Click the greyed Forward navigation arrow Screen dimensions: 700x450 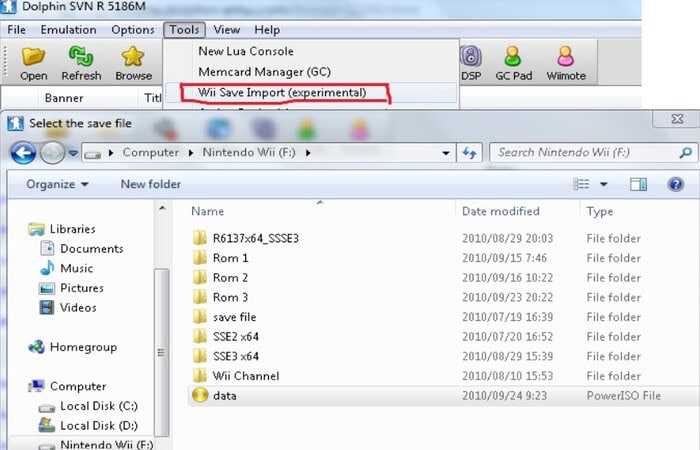click(52, 153)
